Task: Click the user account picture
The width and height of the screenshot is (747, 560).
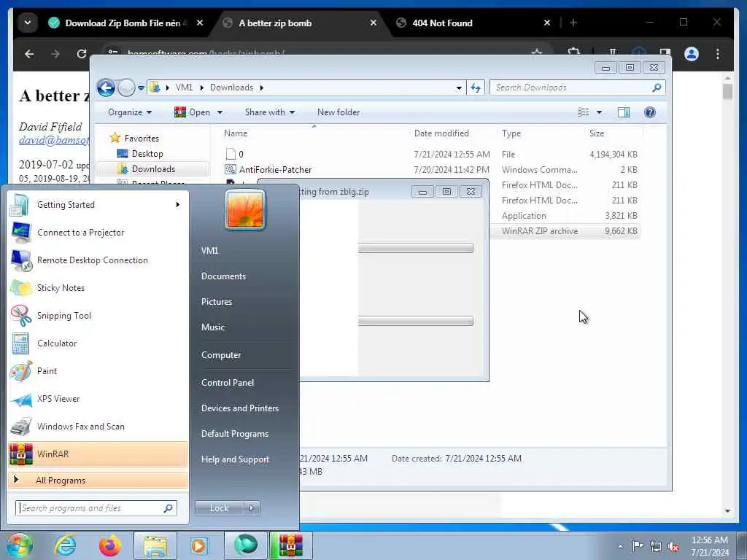Action: (245, 209)
